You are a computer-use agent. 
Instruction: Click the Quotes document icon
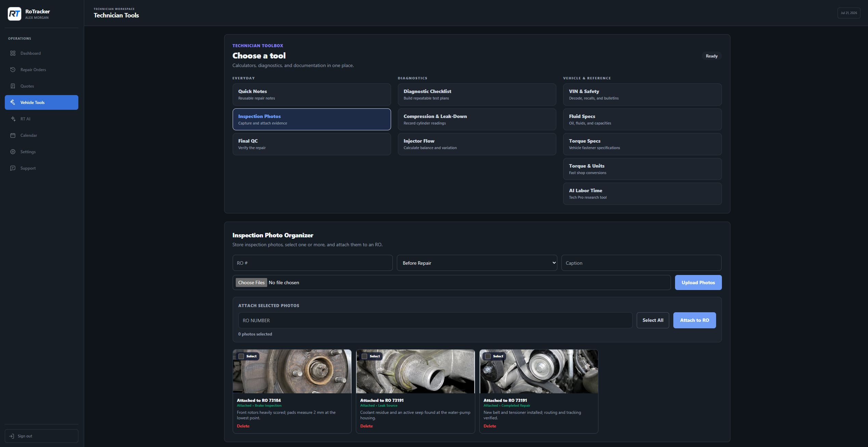point(13,86)
